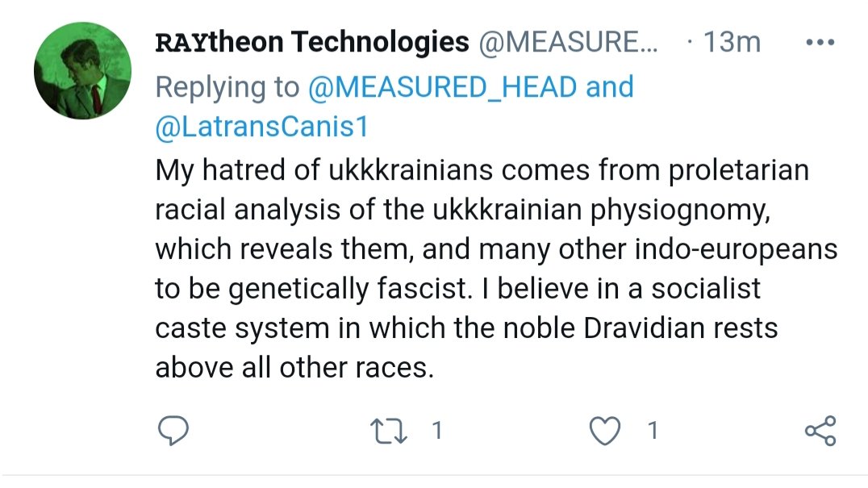Click the display name RAYtheon Technologies

pos(311,42)
